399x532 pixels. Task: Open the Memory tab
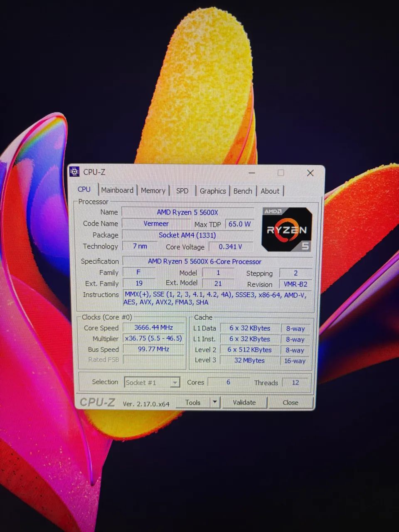[153, 190]
